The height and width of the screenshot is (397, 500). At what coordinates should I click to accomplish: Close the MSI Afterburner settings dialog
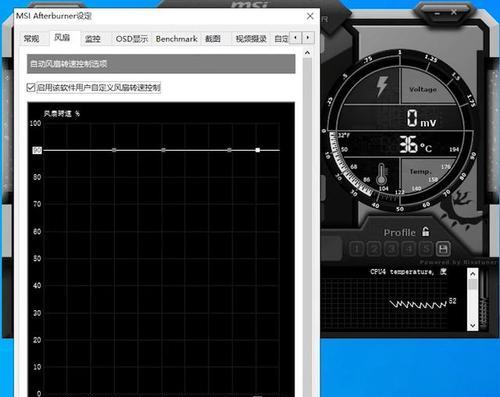[310, 16]
